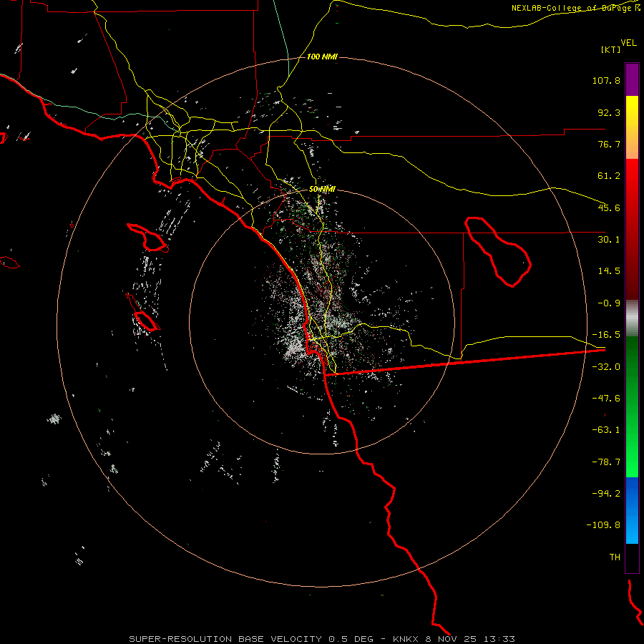Click the -16.5 legend value
This screenshot has height=644, width=644.
click(606, 335)
